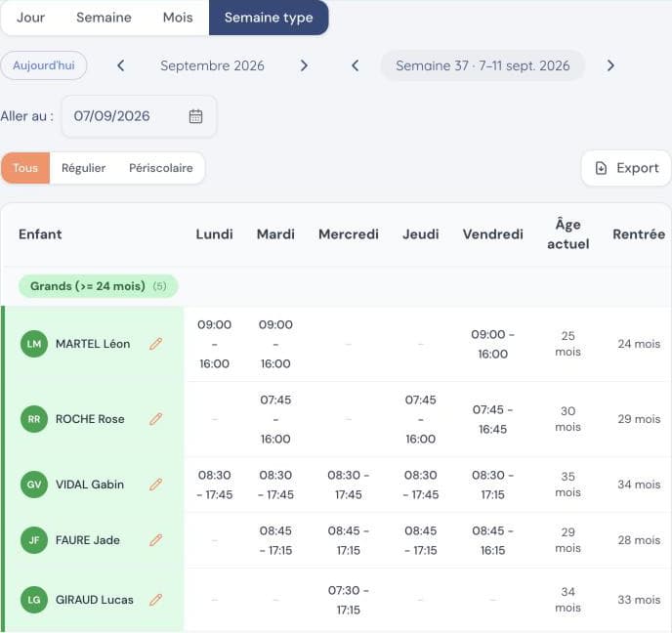Edit FAURE Jade with pencil icon
The height and width of the screenshot is (633, 672).
(156, 540)
